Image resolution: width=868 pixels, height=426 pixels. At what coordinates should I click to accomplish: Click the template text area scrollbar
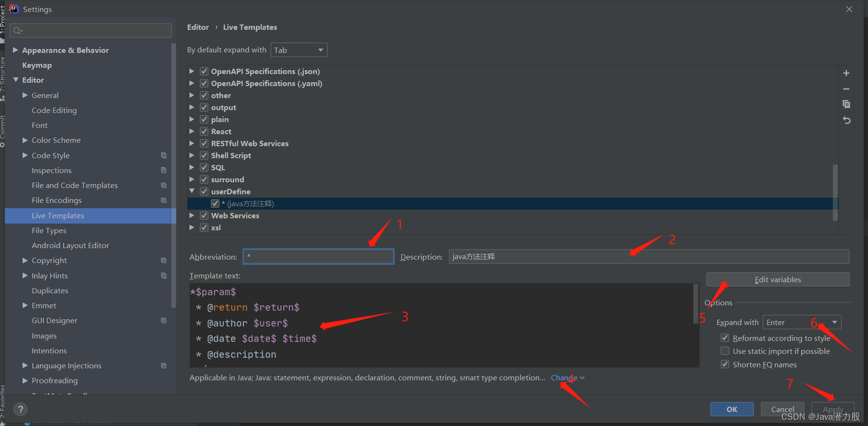point(696,304)
